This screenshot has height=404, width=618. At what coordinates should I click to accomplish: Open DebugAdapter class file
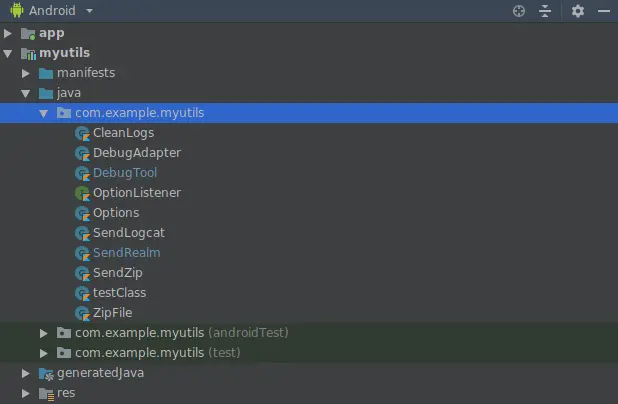(x=136, y=153)
